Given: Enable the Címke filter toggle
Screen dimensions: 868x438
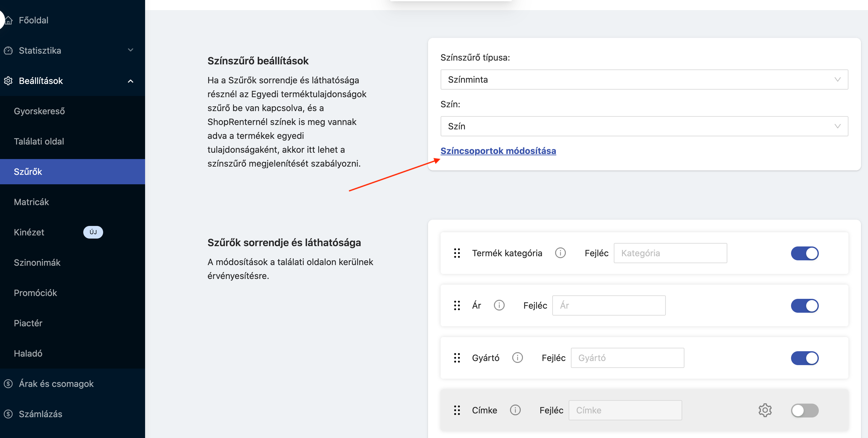Looking at the screenshot, I should pos(804,410).
